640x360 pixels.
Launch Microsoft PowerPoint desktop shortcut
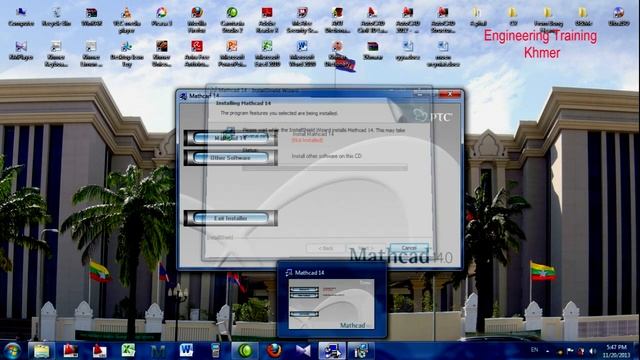(232, 53)
